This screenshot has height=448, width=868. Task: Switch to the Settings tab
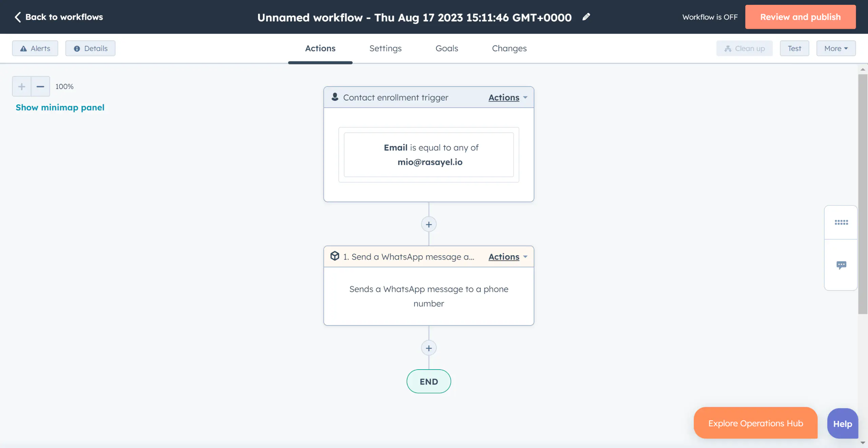[385, 48]
